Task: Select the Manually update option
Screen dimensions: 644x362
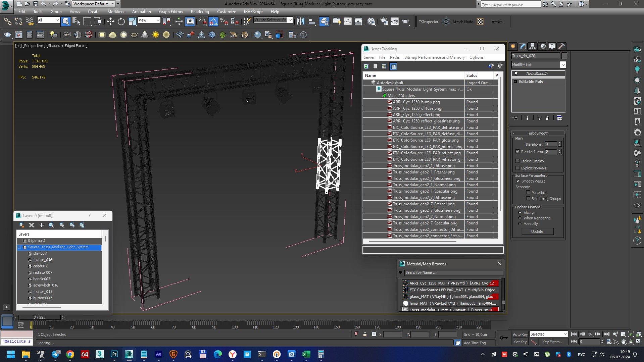Action: (x=520, y=224)
